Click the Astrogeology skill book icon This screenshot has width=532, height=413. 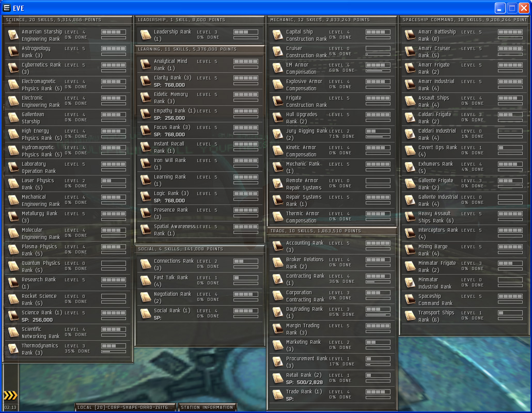(x=13, y=52)
